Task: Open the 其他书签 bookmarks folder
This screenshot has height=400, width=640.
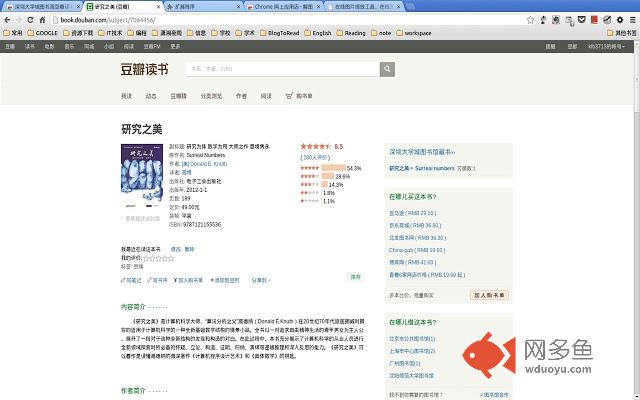Action: 622,33
